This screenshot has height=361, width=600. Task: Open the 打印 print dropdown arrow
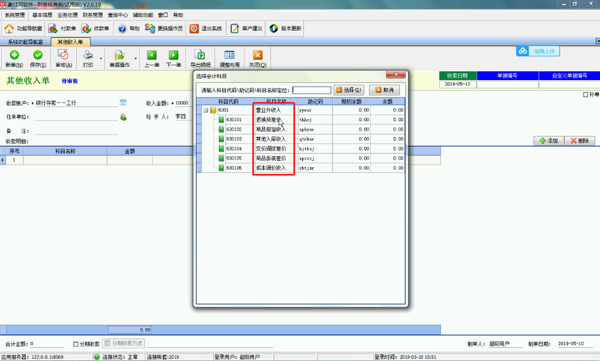[101, 59]
